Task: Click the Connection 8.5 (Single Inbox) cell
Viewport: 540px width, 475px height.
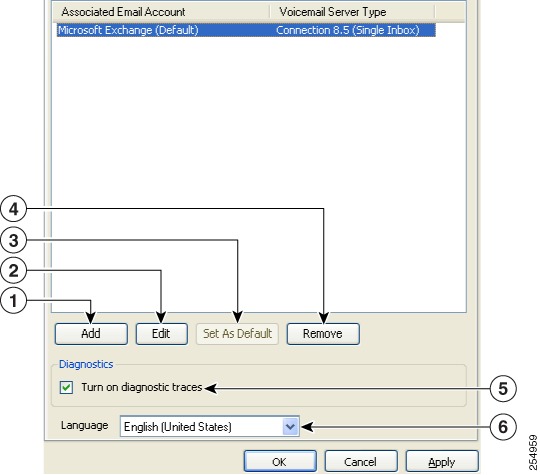Action: coord(348,30)
